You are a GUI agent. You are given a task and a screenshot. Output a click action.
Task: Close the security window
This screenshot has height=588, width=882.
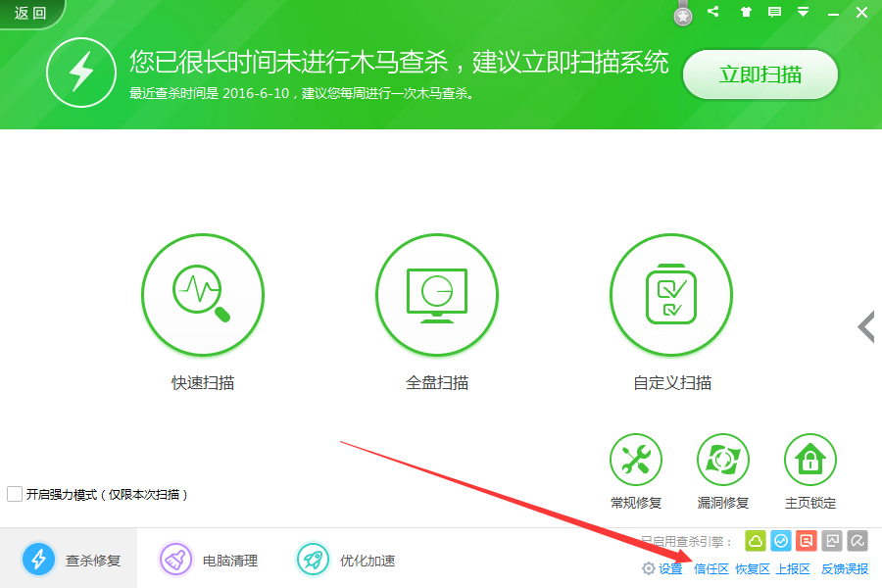(x=861, y=13)
